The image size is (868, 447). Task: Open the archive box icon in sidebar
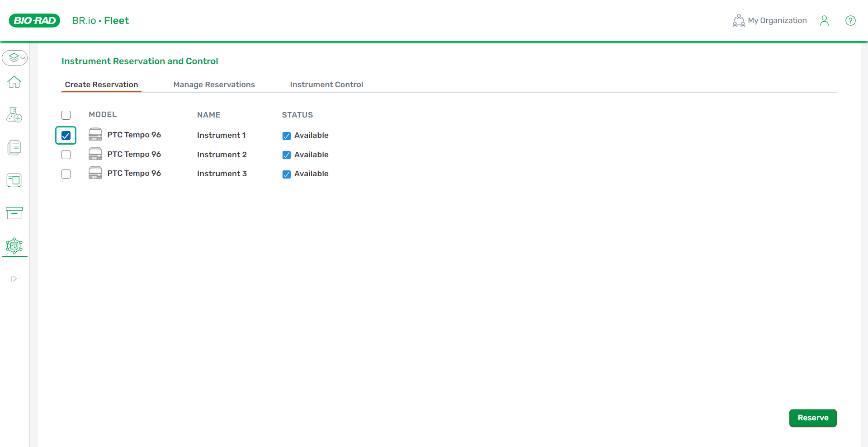pos(14,213)
